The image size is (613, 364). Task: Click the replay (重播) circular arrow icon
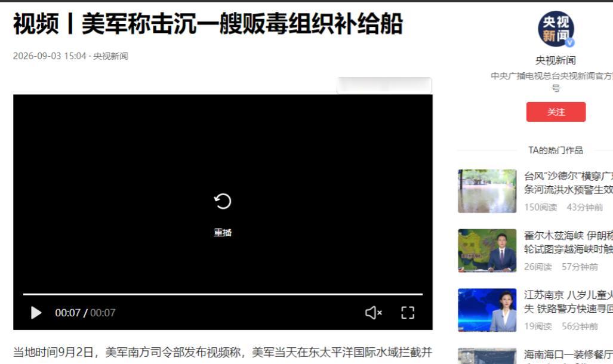(223, 201)
